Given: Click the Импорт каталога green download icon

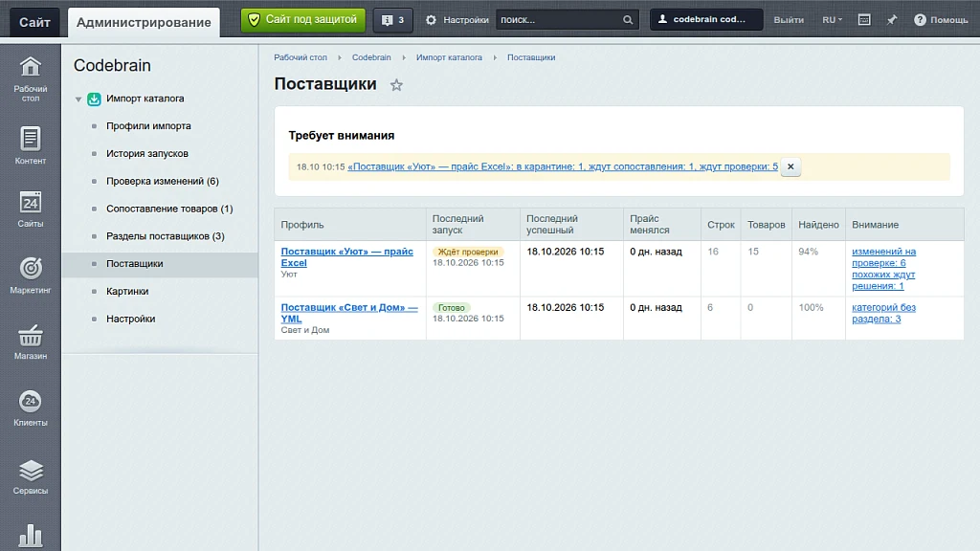Looking at the screenshot, I should [94, 99].
